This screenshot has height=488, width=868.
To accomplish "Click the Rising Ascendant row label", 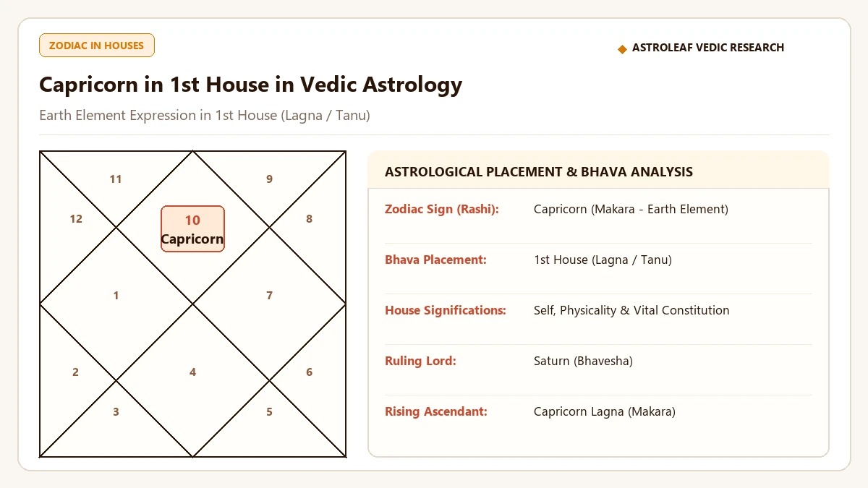I will 436,411.
